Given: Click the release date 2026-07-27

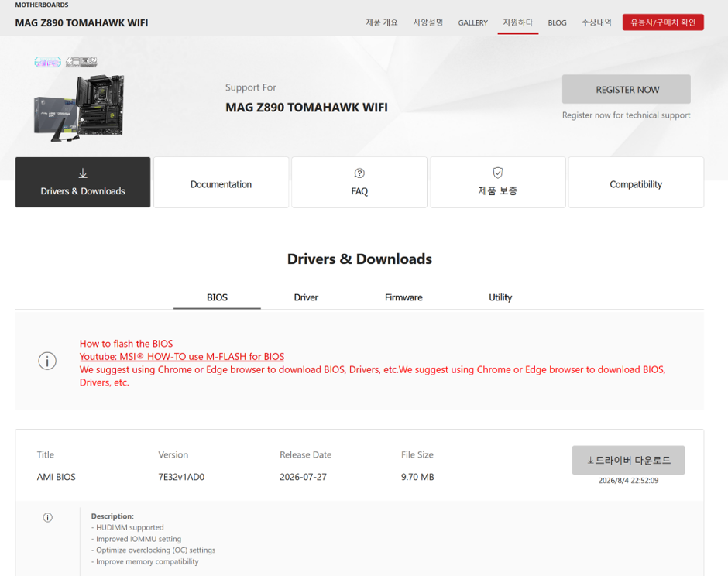Looking at the screenshot, I should pyautogui.click(x=303, y=477).
